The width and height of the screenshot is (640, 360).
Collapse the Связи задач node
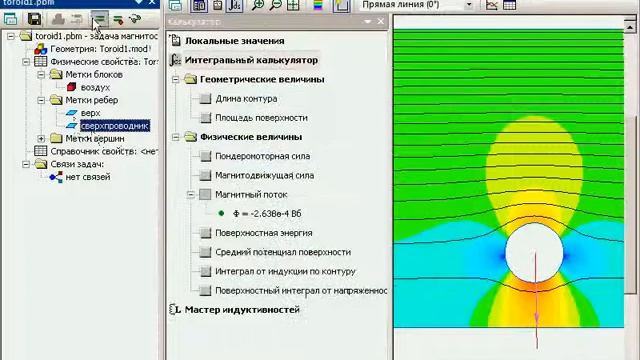26,164
